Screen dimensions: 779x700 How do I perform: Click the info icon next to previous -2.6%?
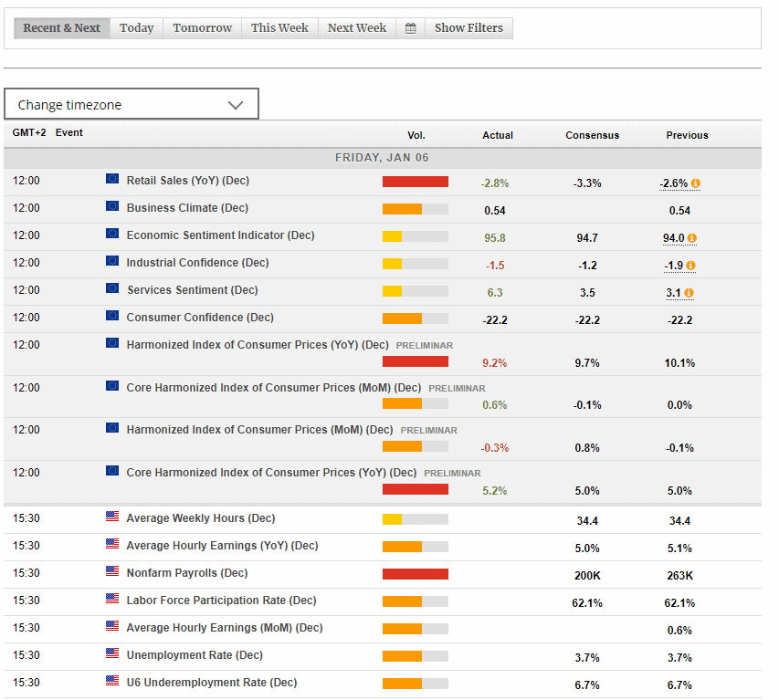click(695, 183)
